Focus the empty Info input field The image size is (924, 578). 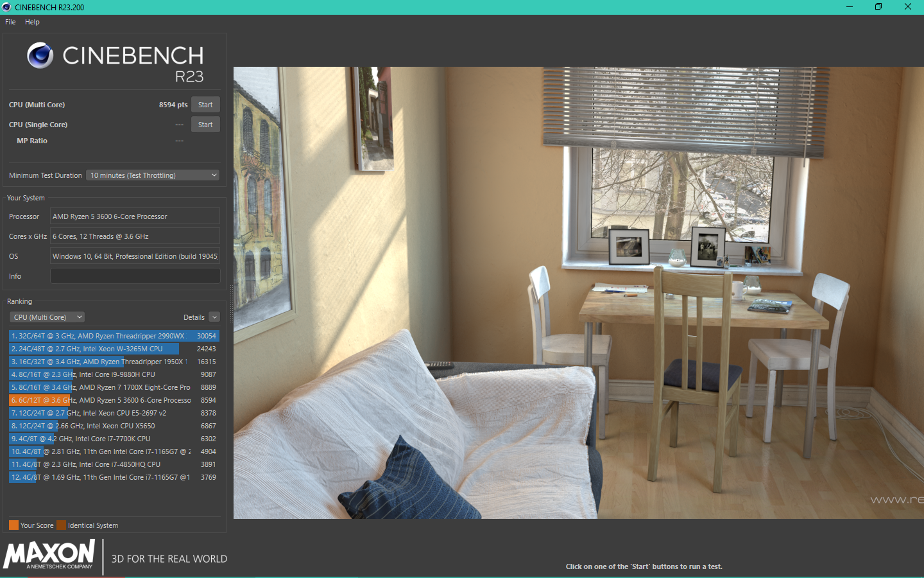(135, 276)
